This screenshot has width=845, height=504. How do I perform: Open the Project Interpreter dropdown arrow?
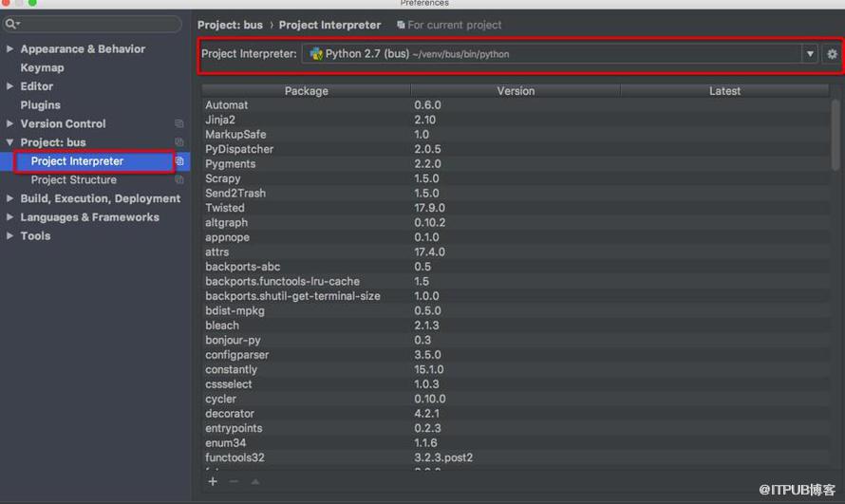click(x=810, y=54)
